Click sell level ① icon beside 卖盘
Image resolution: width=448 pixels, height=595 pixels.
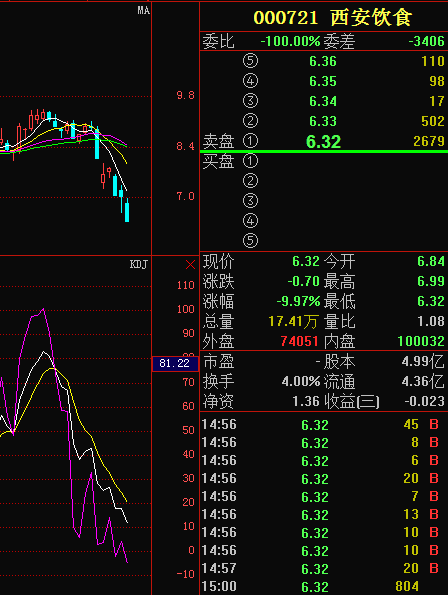tap(250, 141)
